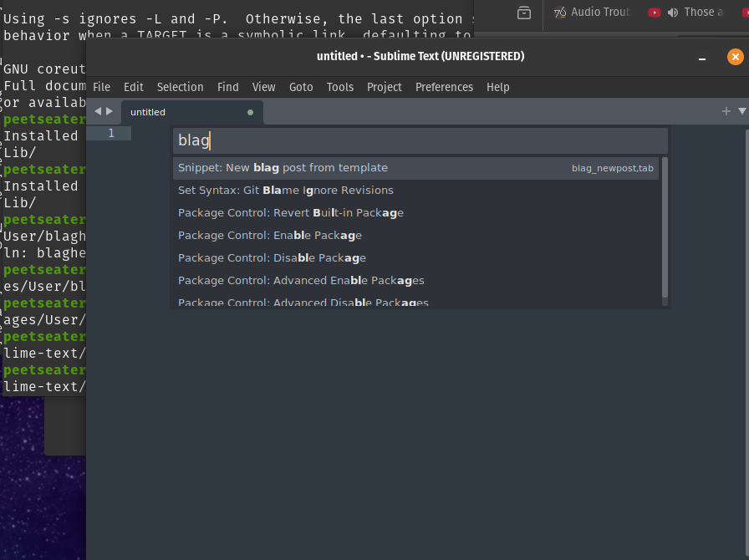Choose Package Control: Enable Package
Screen dimensions: 749x560
click(415, 236)
